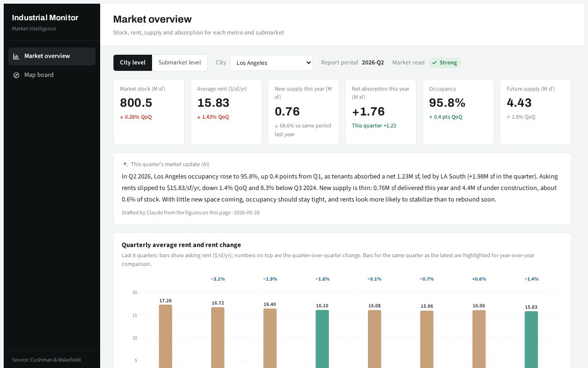Click the This quarter +1.23 note

coord(374,126)
